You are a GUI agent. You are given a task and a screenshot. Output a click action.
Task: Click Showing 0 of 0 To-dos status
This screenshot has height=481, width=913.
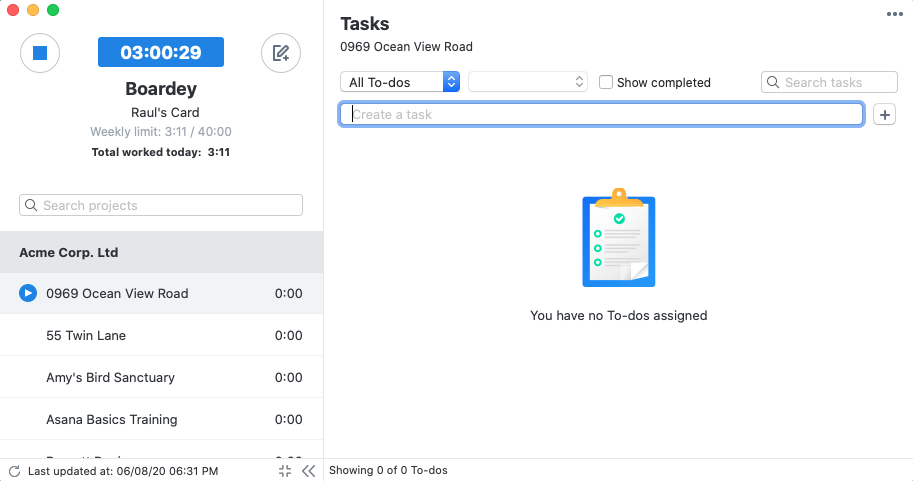point(388,470)
